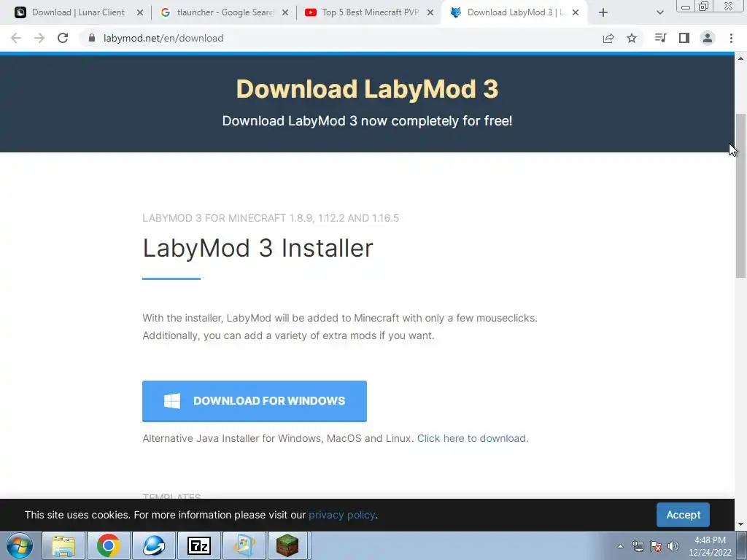The width and height of the screenshot is (747, 560).
Task: Switch to the Top 5 Best Minecraft PVP tab
Action: (x=370, y=12)
